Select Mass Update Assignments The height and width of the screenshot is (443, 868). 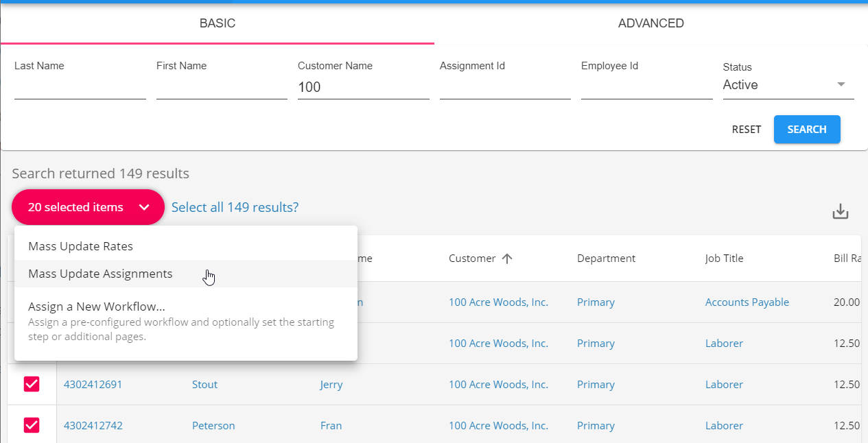coord(100,274)
